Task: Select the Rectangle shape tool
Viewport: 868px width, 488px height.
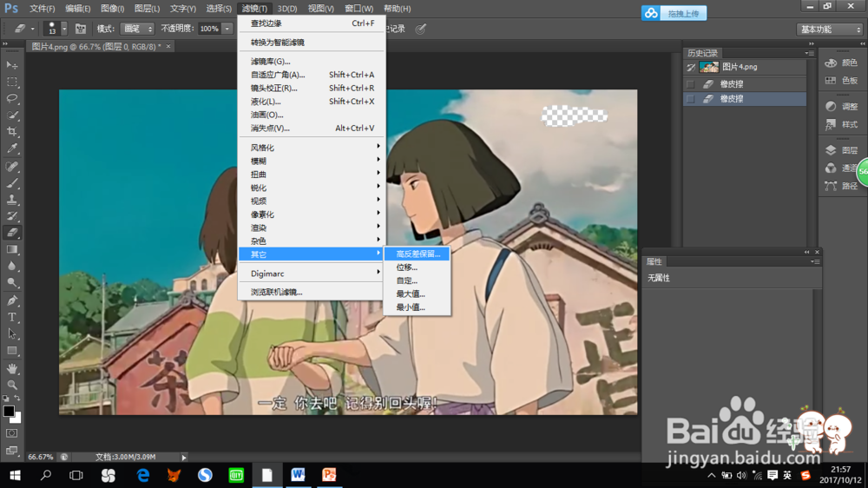Action: click(11, 351)
